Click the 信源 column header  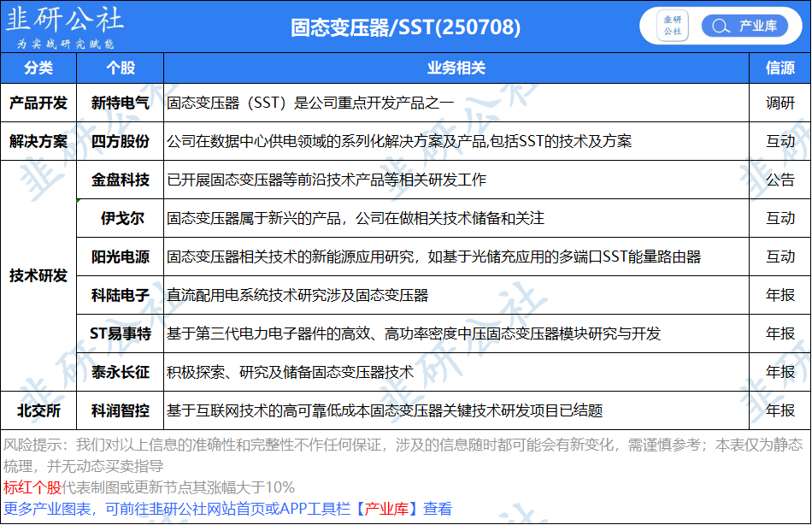click(780, 68)
